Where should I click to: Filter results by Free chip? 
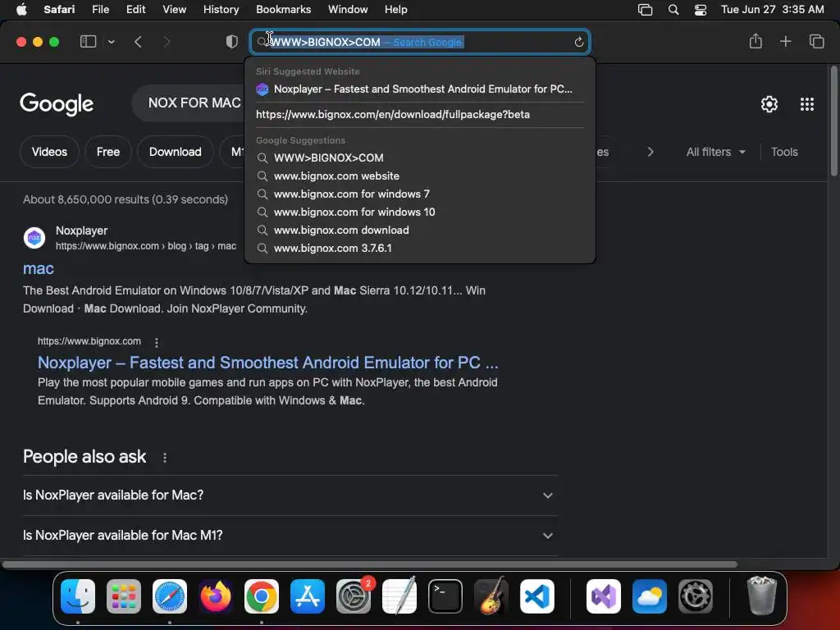click(x=108, y=152)
